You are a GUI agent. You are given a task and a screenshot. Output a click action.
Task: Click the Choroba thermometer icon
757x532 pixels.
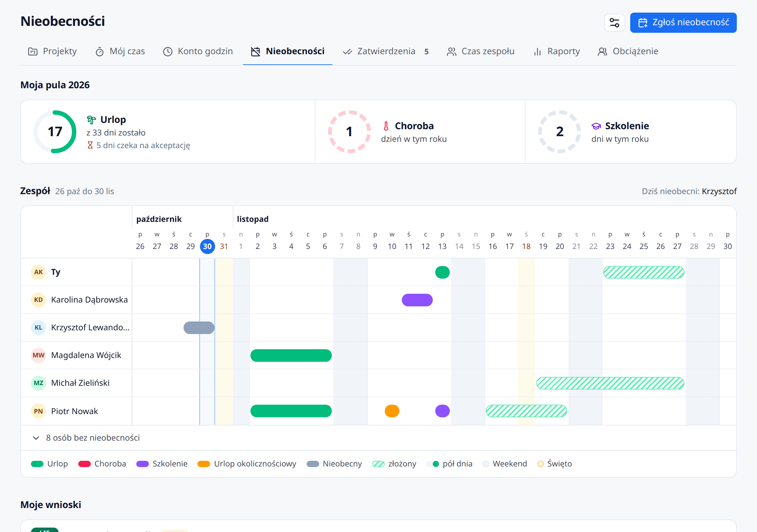386,126
